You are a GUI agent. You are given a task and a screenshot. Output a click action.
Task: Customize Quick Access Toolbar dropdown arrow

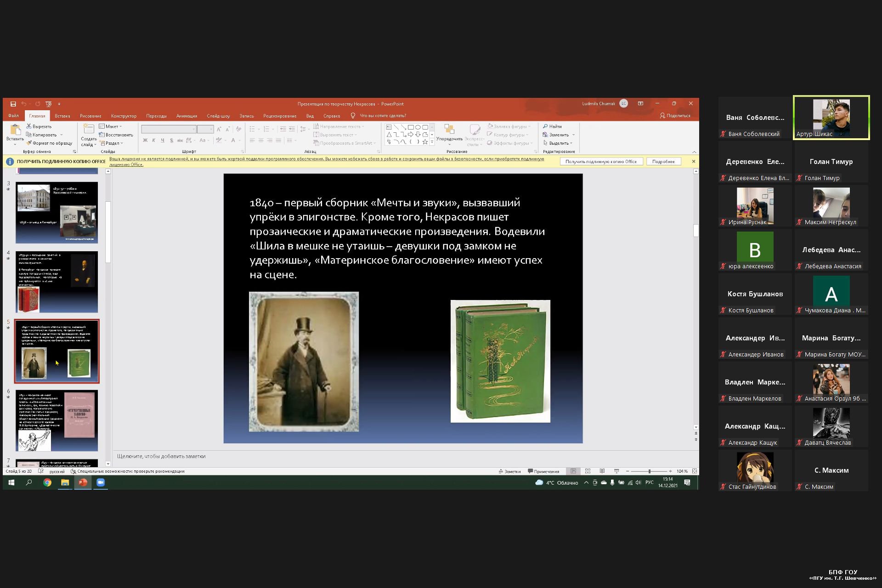59,104
